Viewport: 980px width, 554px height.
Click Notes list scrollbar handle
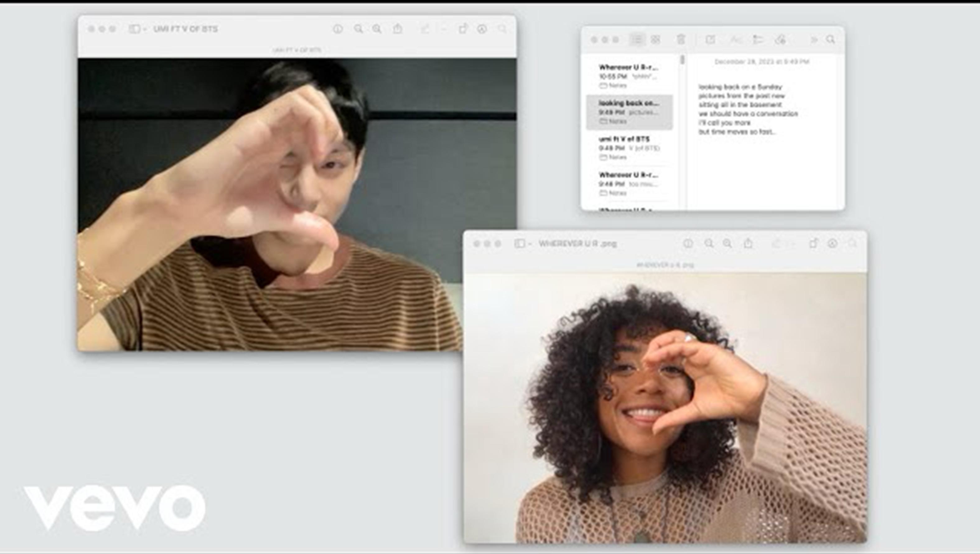tap(683, 60)
